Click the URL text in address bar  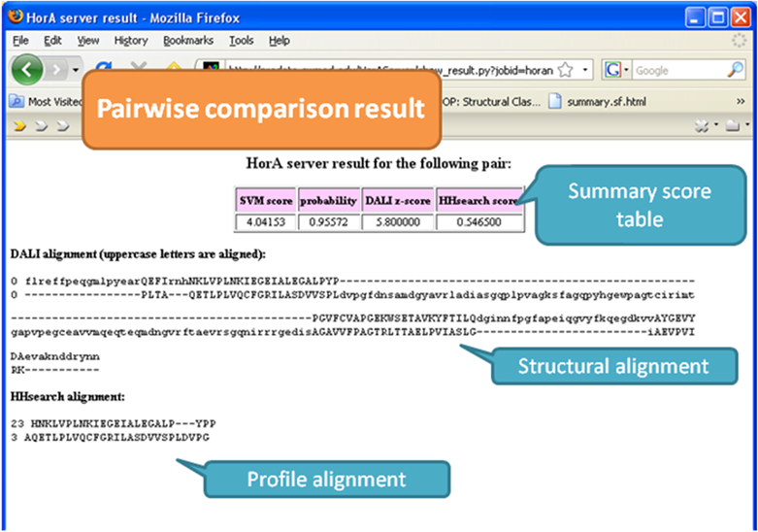[x=388, y=70]
